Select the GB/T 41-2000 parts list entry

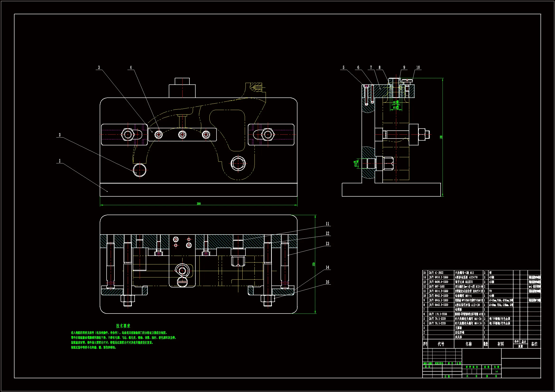pos(436,273)
